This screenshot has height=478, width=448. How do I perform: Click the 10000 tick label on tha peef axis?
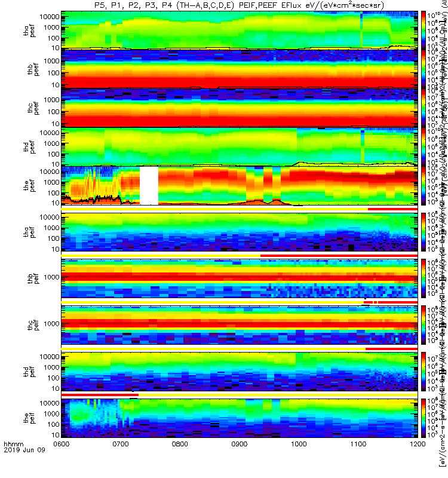50,17
